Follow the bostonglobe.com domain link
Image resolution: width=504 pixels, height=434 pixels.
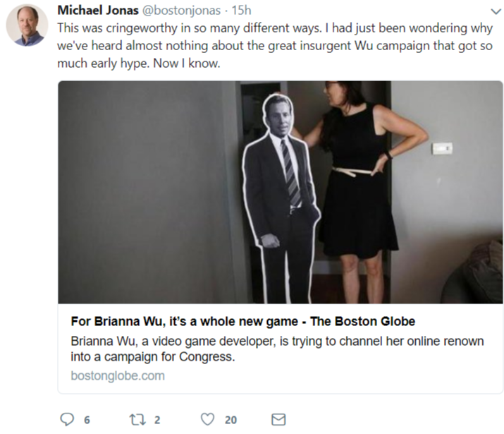(x=118, y=375)
